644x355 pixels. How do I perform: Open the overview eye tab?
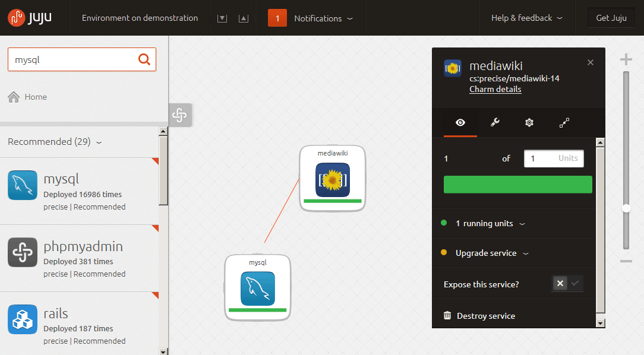coord(460,122)
